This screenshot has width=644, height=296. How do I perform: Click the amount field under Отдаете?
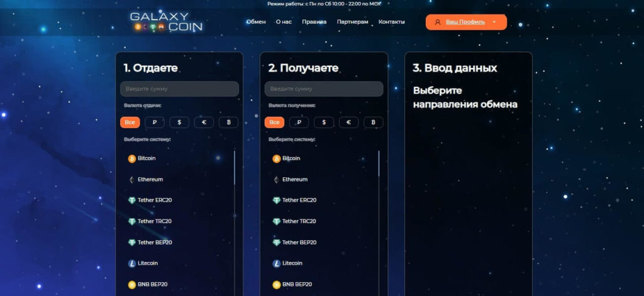click(x=179, y=89)
